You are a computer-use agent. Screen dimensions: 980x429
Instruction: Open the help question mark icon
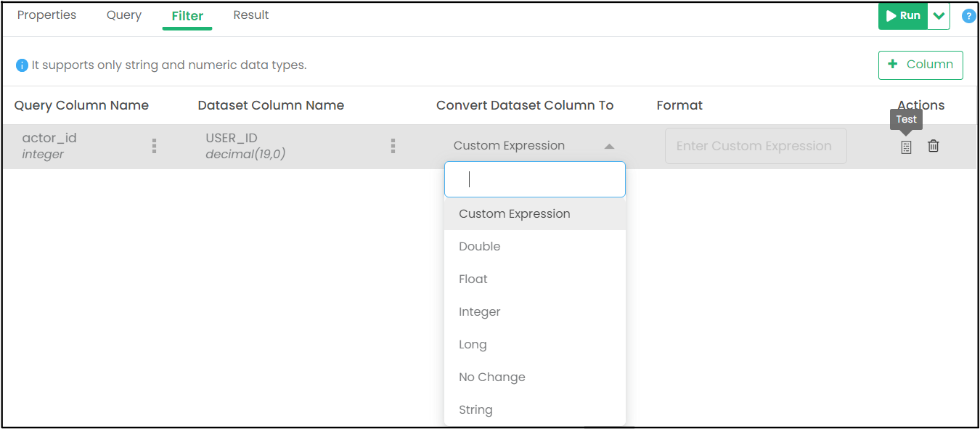[968, 16]
